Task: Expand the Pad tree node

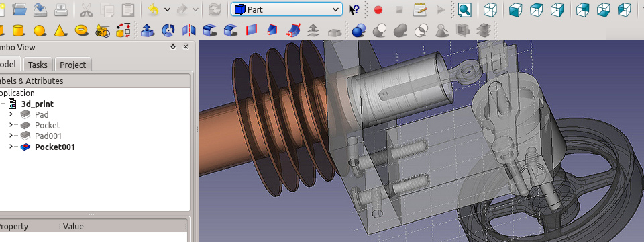Action: pyautogui.click(x=11, y=114)
